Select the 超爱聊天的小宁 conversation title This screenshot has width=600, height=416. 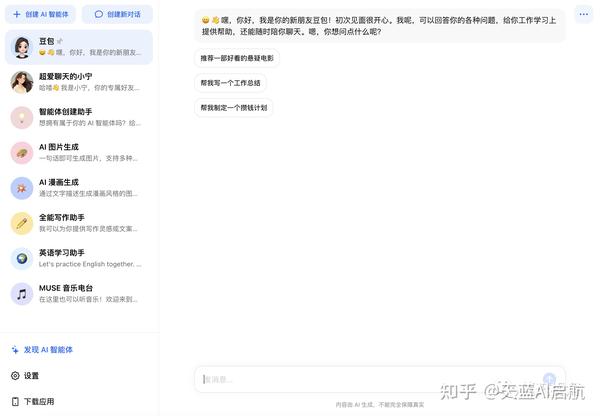(x=65, y=76)
